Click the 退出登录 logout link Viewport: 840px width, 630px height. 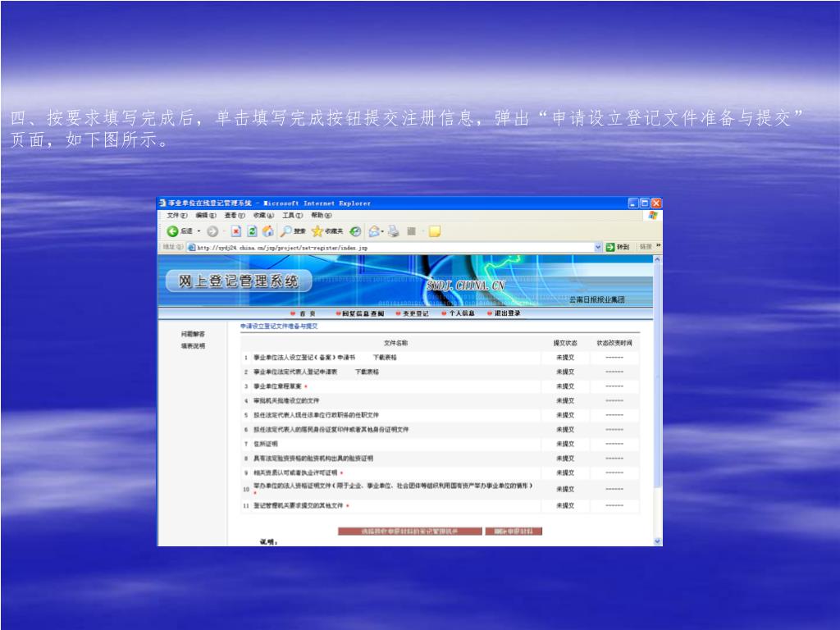[x=507, y=313]
